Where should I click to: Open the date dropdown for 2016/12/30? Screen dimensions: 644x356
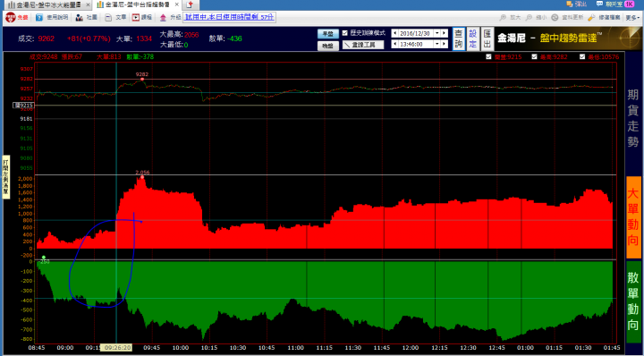click(436, 33)
